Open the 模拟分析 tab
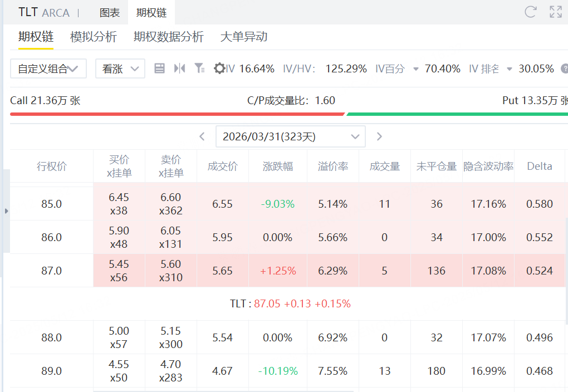This screenshot has height=392, width=568. pyautogui.click(x=94, y=37)
